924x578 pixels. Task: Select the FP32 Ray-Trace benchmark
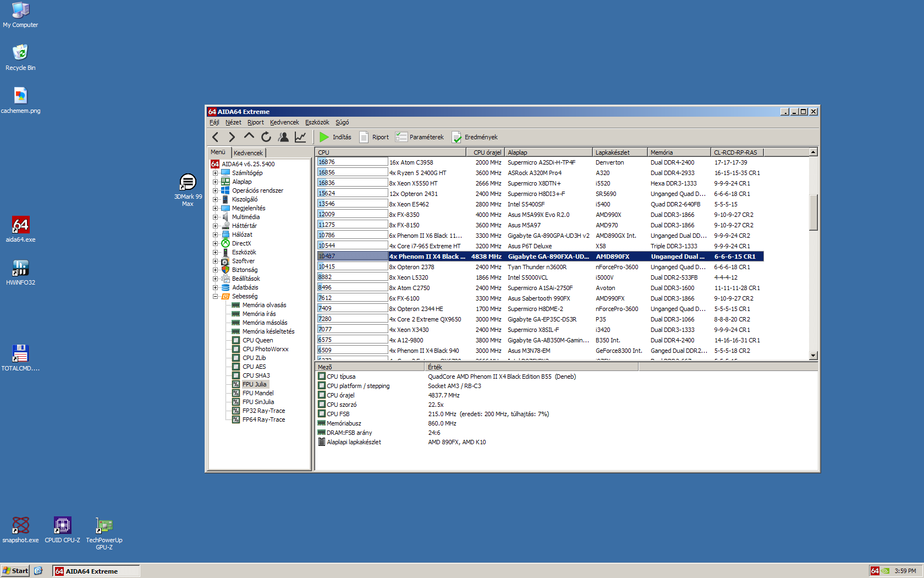click(264, 411)
